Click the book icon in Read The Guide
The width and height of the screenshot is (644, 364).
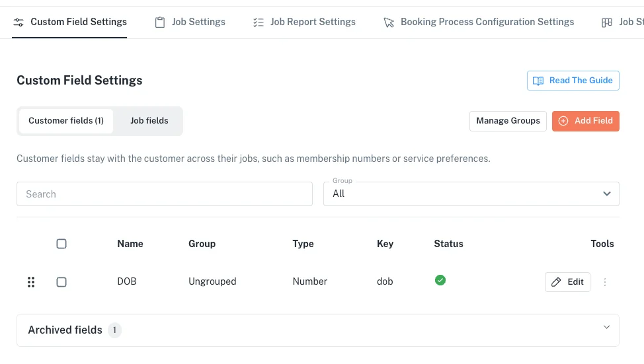coord(538,81)
